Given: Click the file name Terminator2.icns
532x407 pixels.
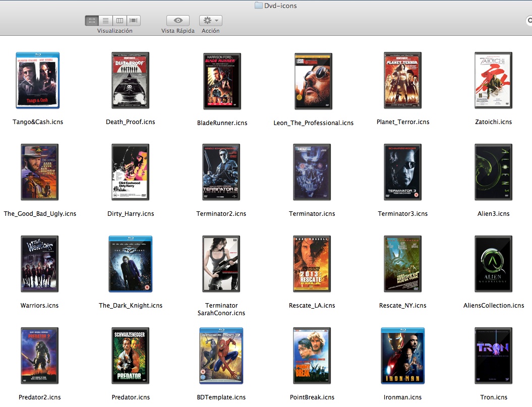Looking at the screenshot, I should click(221, 213).
